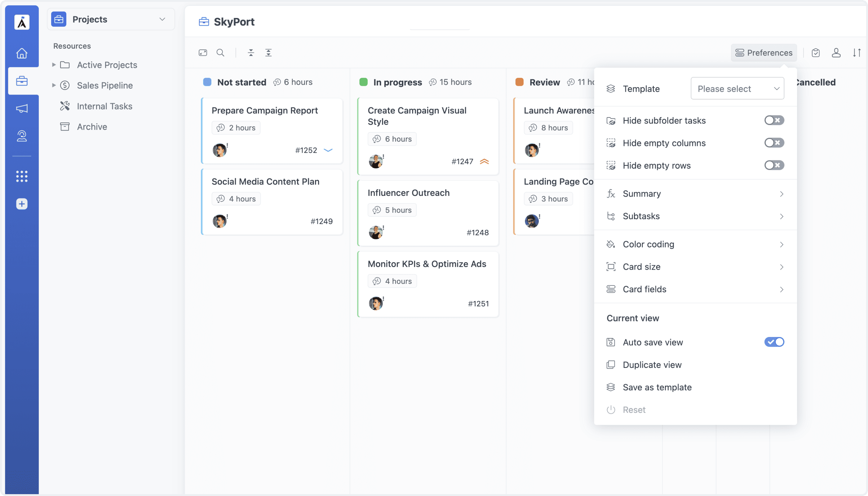
Task: Choose Duplicate view from the menu
Action: [652, 365]
